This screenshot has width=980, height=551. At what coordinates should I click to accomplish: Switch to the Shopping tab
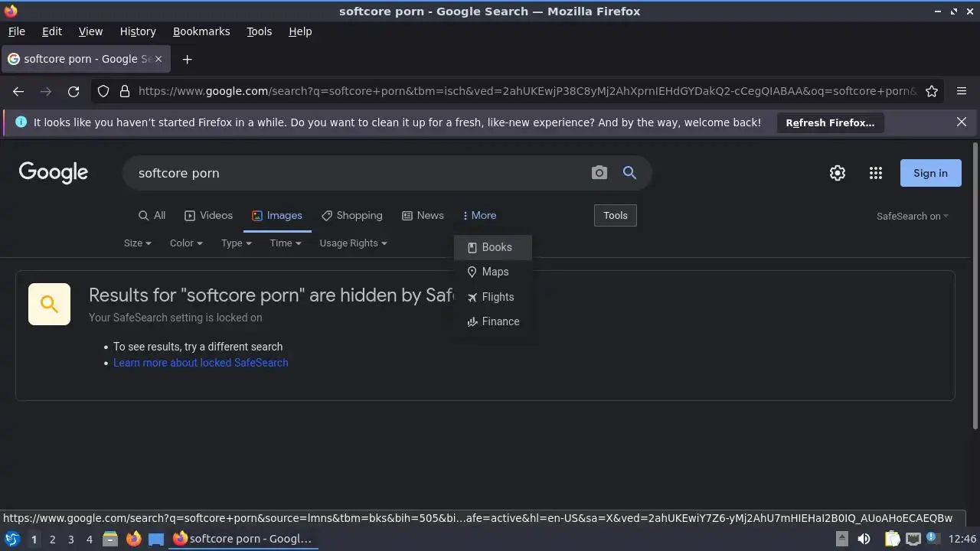(x=351, y=215)
